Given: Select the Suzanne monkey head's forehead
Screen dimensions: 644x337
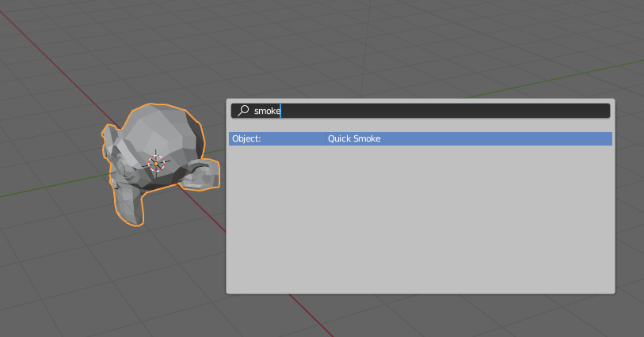Looking at the screenshot, I should pos(162,127).
